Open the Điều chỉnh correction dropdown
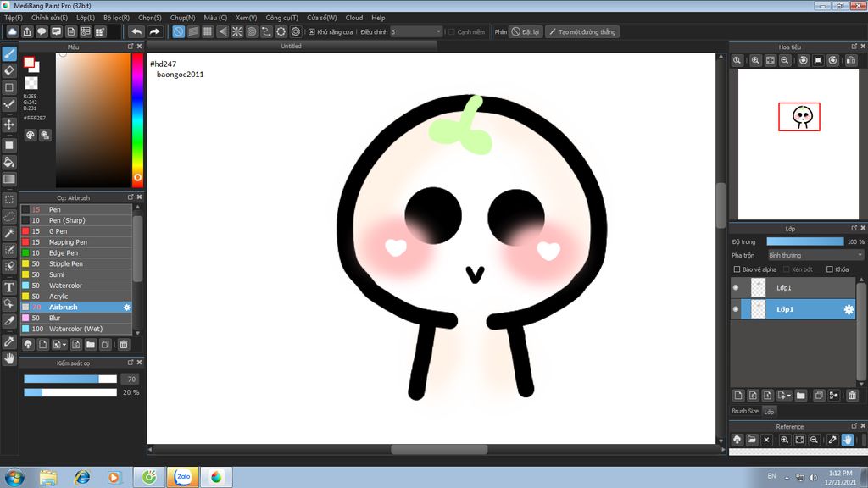The image size is (868, 488). click(x=416, y=32)
